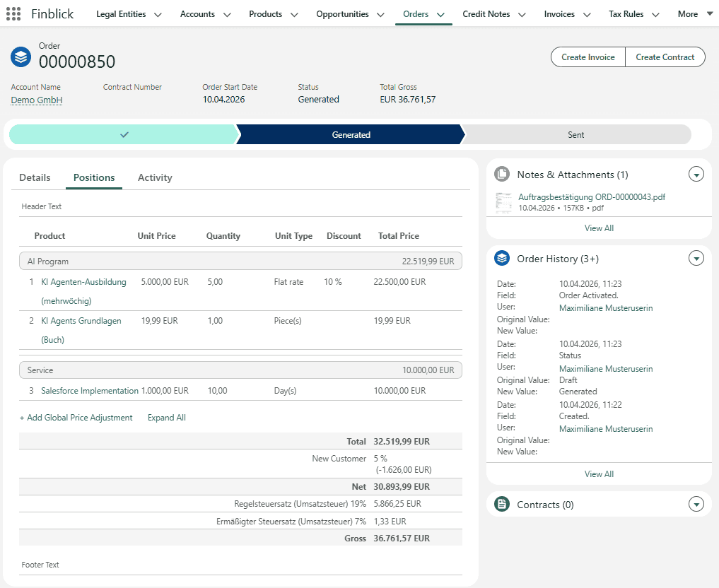
Task: Click the Gross total 36.761,57 EUR
Action: pyautogui.click(x=402, y=538)
